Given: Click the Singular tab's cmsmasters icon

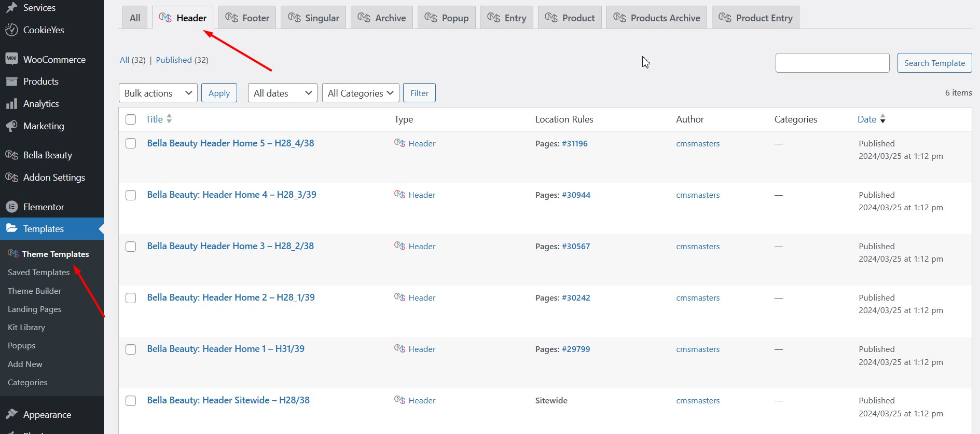Looking at the screenshot, I should pyautogui.click(x=294, y=18).
